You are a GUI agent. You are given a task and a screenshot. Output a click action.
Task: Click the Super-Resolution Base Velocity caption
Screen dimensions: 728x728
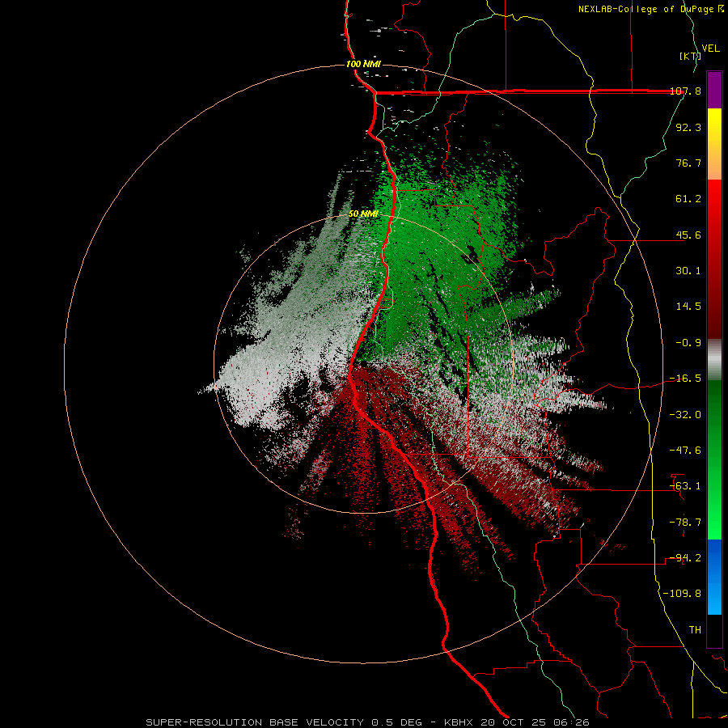pos(368,722)
